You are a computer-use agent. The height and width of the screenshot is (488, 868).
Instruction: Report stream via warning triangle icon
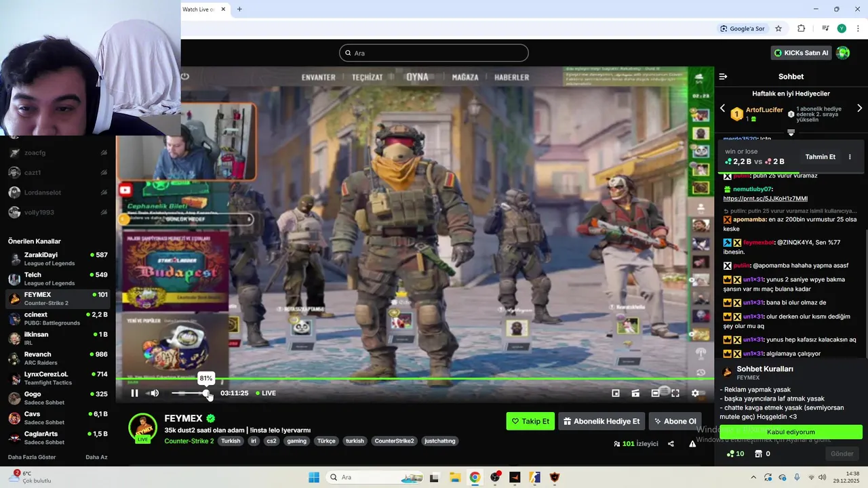692,444
